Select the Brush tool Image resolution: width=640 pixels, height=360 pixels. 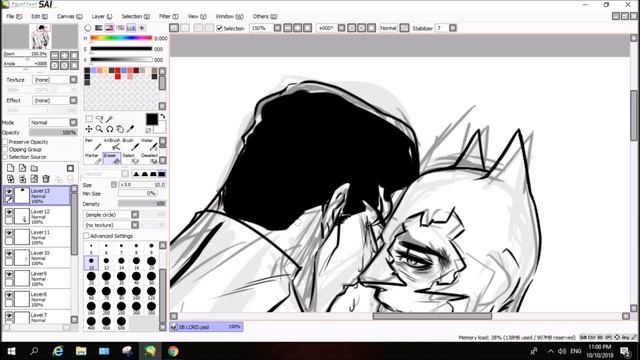click(x=130, y=144)
